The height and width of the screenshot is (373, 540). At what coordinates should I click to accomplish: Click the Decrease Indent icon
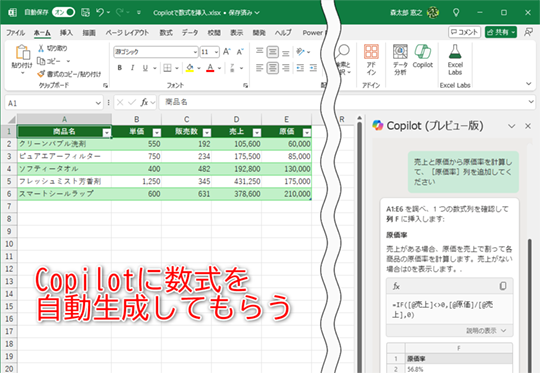(300, 68)
